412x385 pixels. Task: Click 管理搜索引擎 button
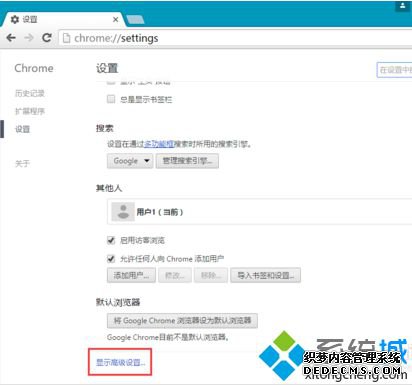click(x=187, y=161)
